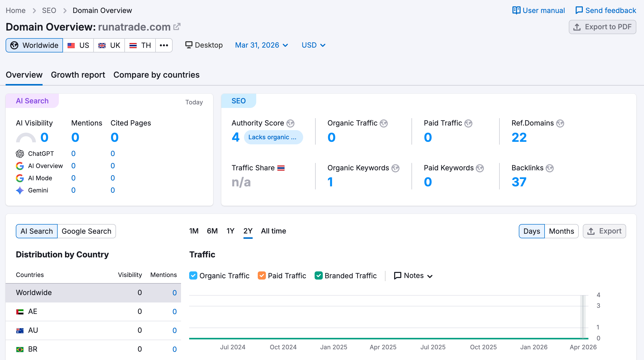This screenshot has width=644, height=360.
Task: Click the Mentions value for AE
Action: [175, 312]
